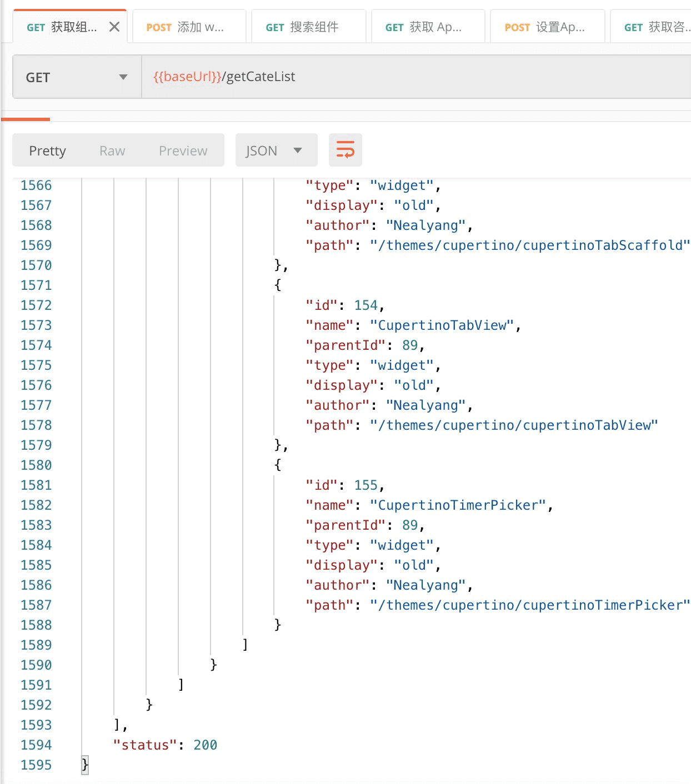Click the "status" key in the JSON

pyautogui.click(x=145, y=745)
